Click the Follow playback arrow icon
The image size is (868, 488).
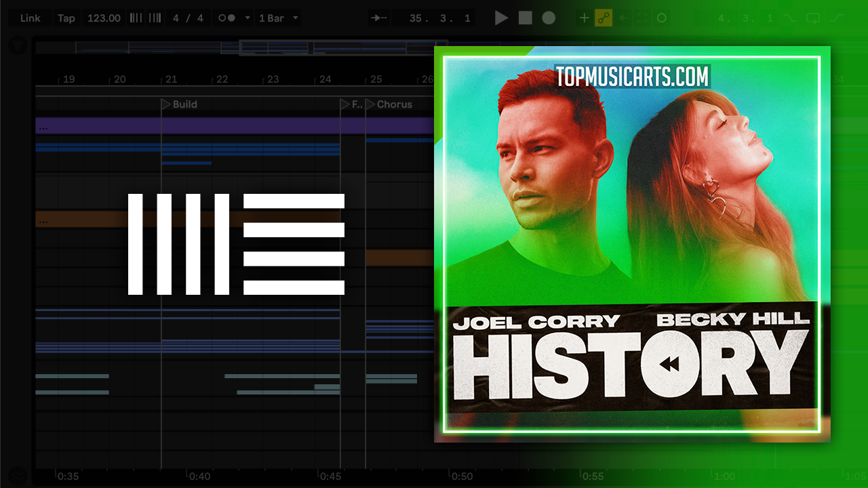(380, 18)
